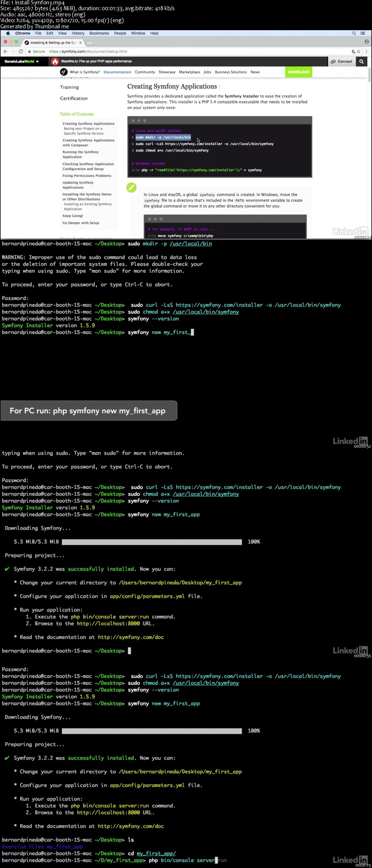This screenshot has width=372, height=868.
Task: Click the Symfony 'sf' logo
Action: (x=64, y=72)
